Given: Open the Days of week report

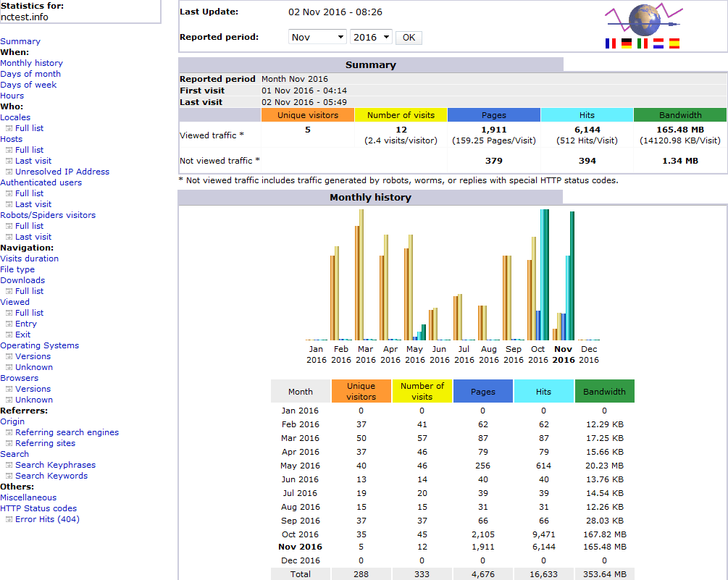Looking at the screenshot, I should pyautogui.click(x=28, y=85).
